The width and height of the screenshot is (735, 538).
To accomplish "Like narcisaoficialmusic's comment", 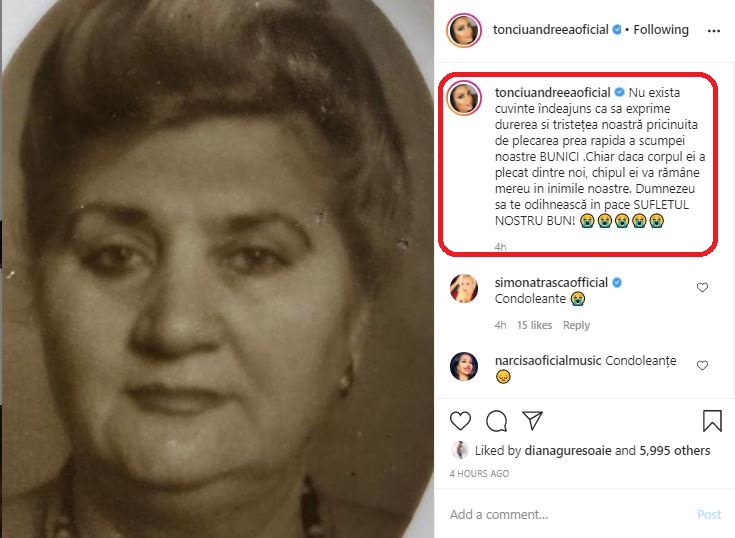I will (702, 365).
